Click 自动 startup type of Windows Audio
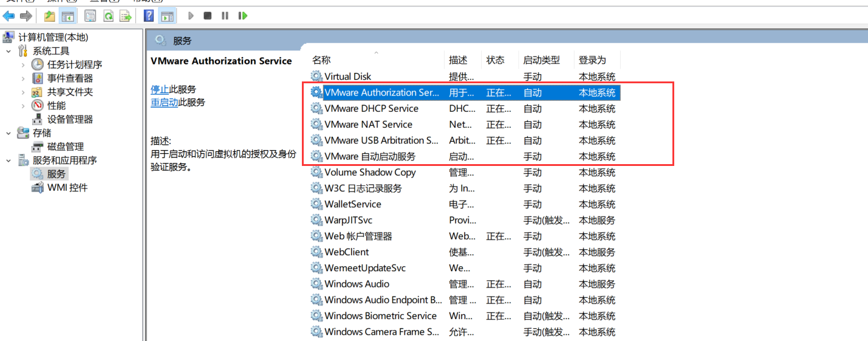Screen dimensions: 868x341 pyautogui.click(x=533, y=284)
